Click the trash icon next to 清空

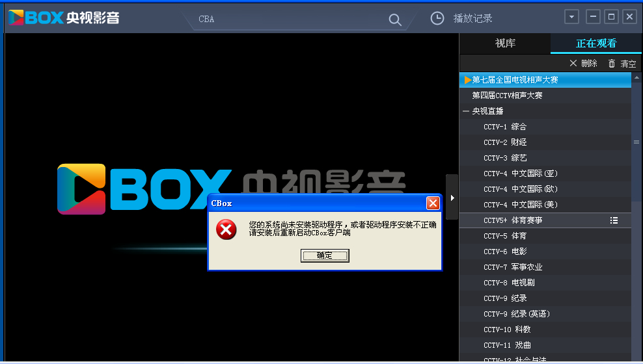coord(611,64)
